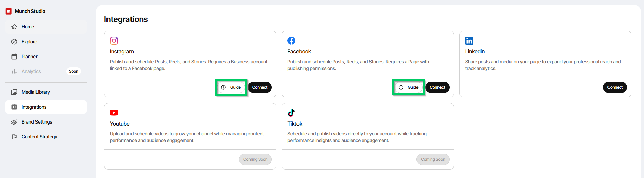
Task: Click the TikTok logo icon
Action: [x=291, y=113]
